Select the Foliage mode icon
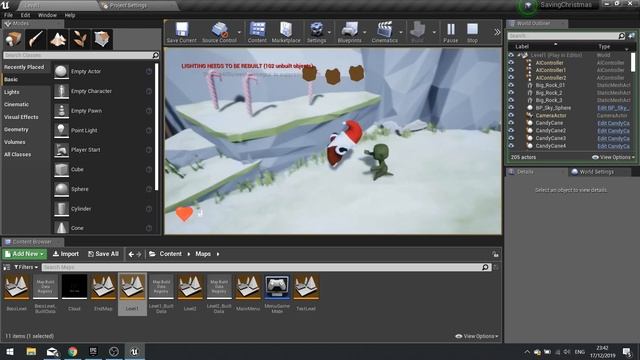 80,39
